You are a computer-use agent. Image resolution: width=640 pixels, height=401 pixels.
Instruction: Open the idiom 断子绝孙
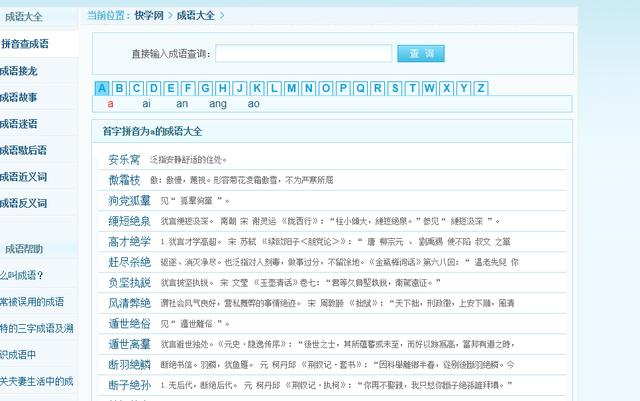[x=129, y=385]
